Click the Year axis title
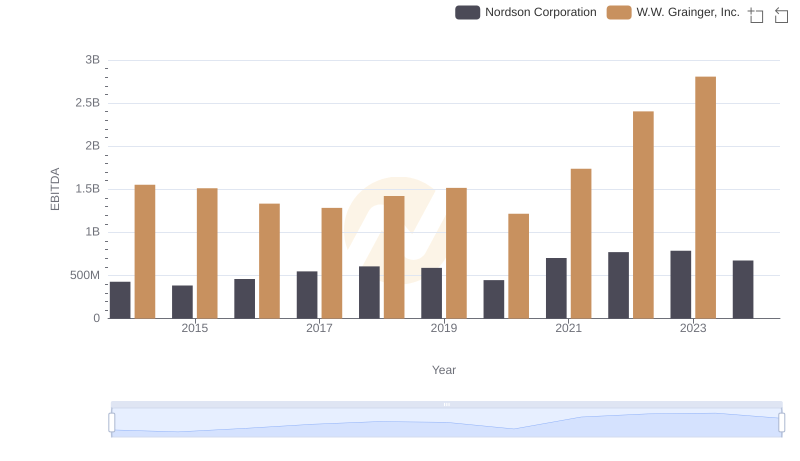Viewport: 800px width, 461px height. 444,370
